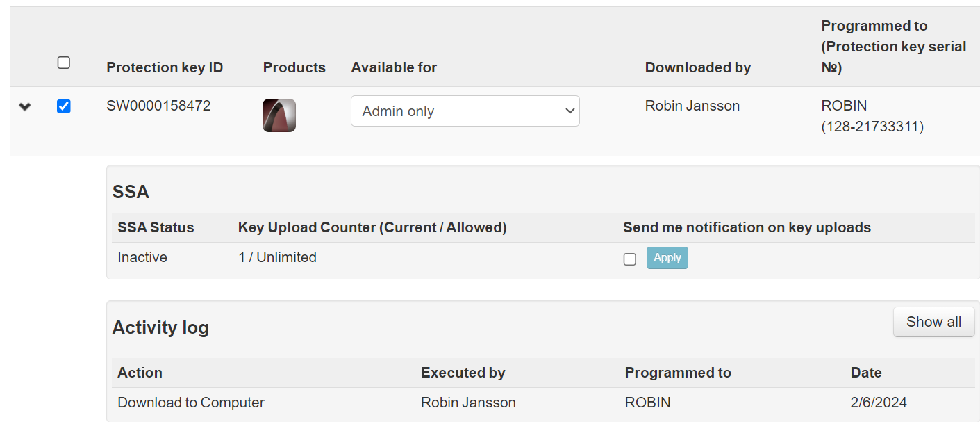Image resolution: width=980 pixels, height=422 pixels.
Task: Enable the key upload notification checkbox
Action: 630,259
